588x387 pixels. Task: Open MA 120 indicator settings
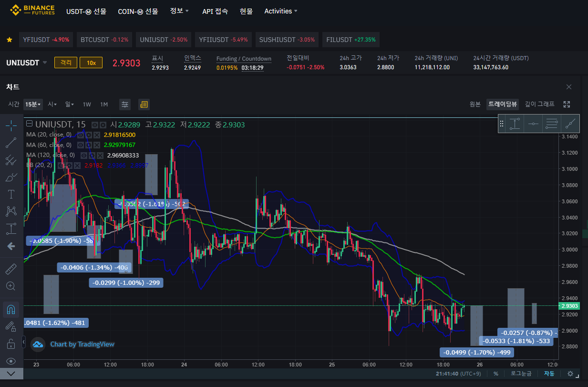[92, 155]
